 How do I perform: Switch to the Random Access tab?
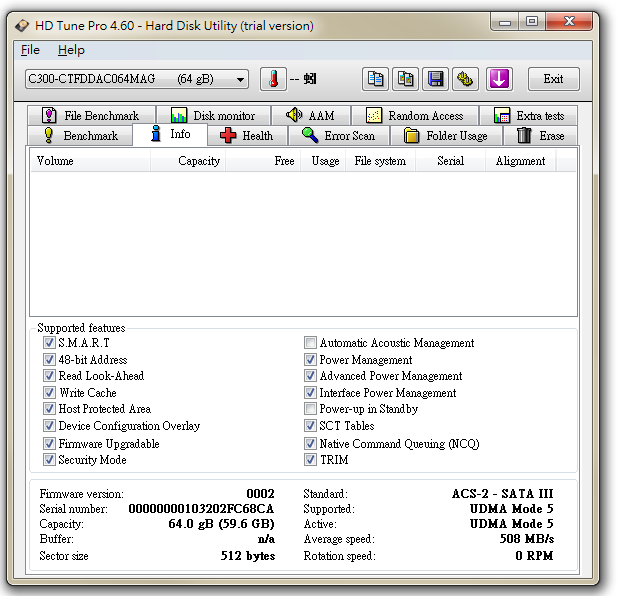point(415,115)
